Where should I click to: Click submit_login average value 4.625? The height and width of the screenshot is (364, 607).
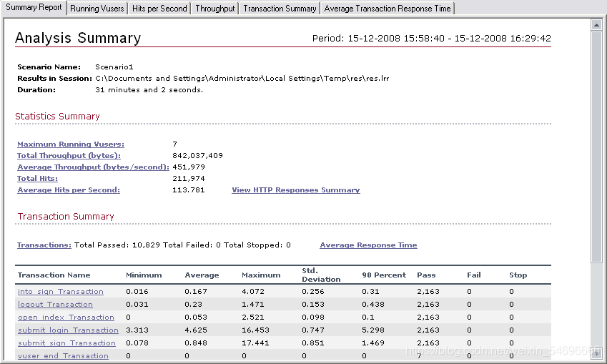click(x=196, y=330)
